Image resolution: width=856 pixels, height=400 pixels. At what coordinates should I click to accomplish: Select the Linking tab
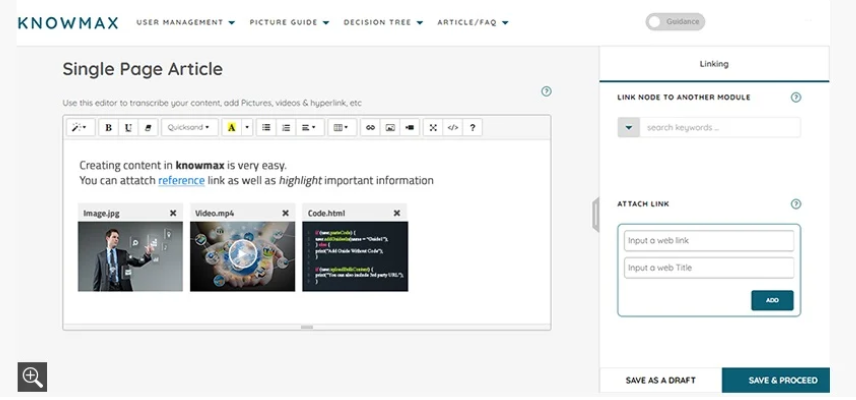714,64
